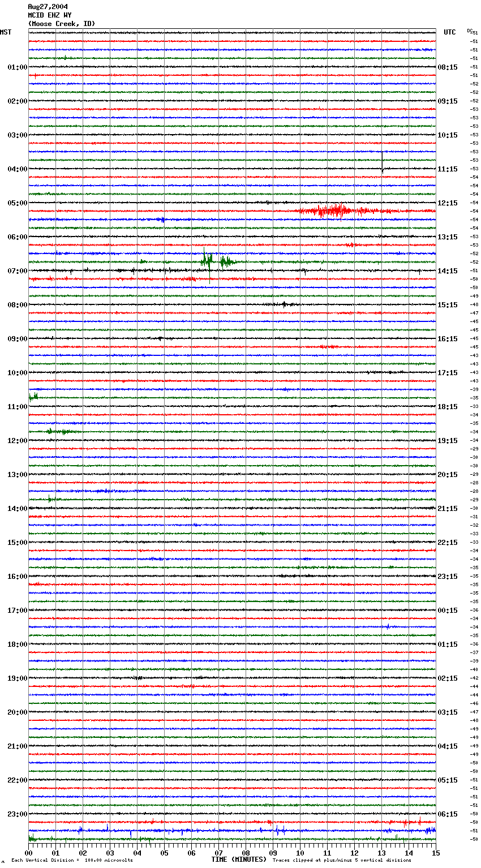Select the 08:00 MST hour label
Screen dimensions: 481x868
click(18, 305)
